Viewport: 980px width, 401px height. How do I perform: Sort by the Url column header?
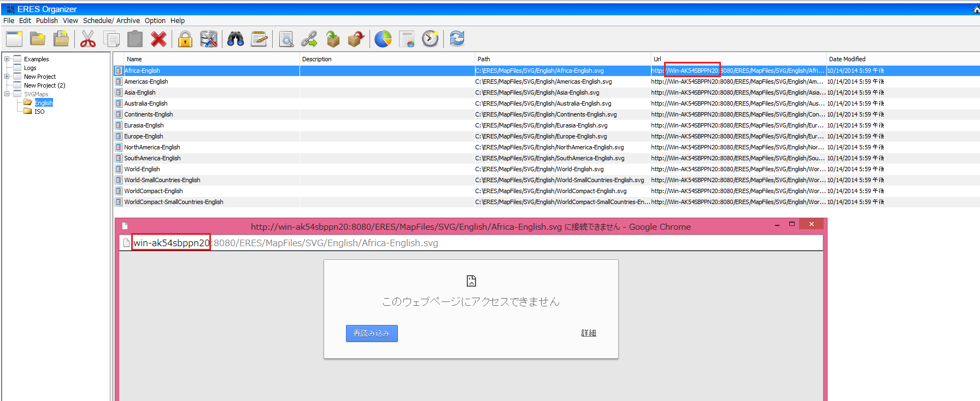[739, 59]
